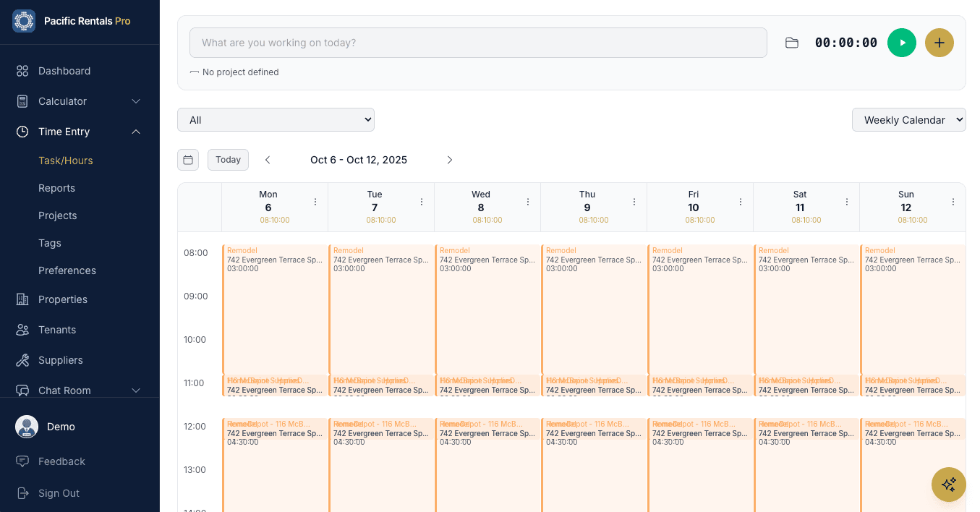Open Saturday 11 column options menu

[847, 202]
